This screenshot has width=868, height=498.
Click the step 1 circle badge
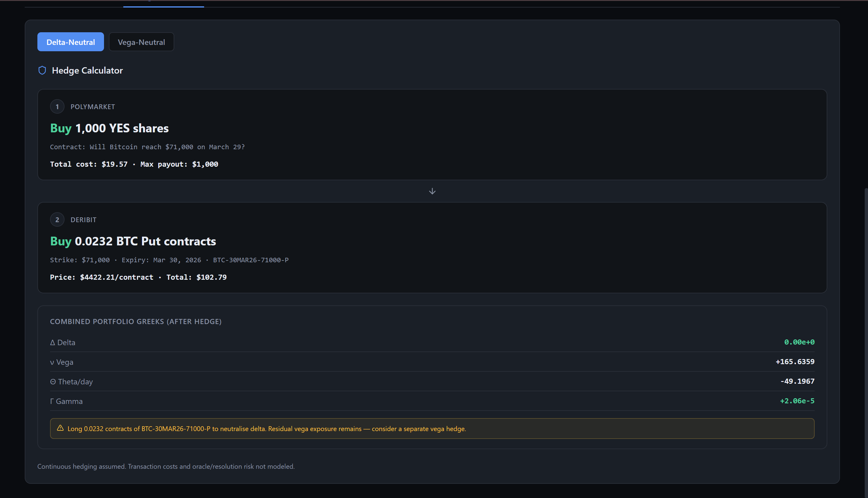pyautogui.click(x=57, y=107)
